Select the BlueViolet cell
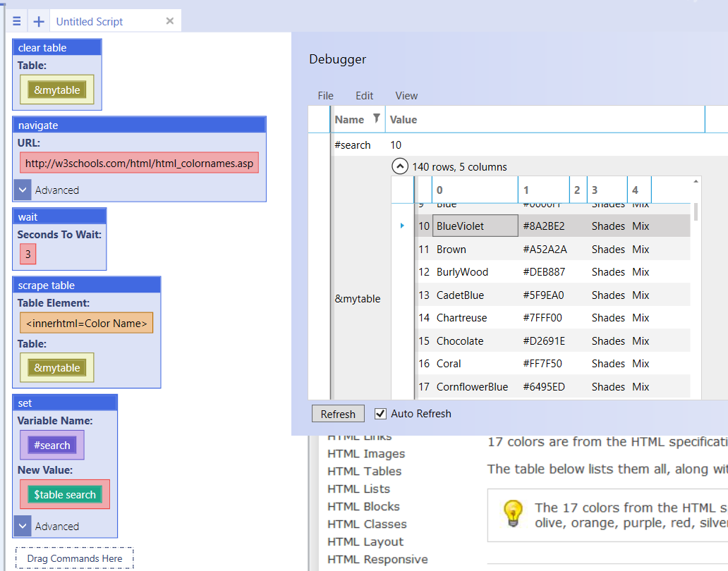The height and width of the screenshot is (571, 728). (x=475, y=226)
